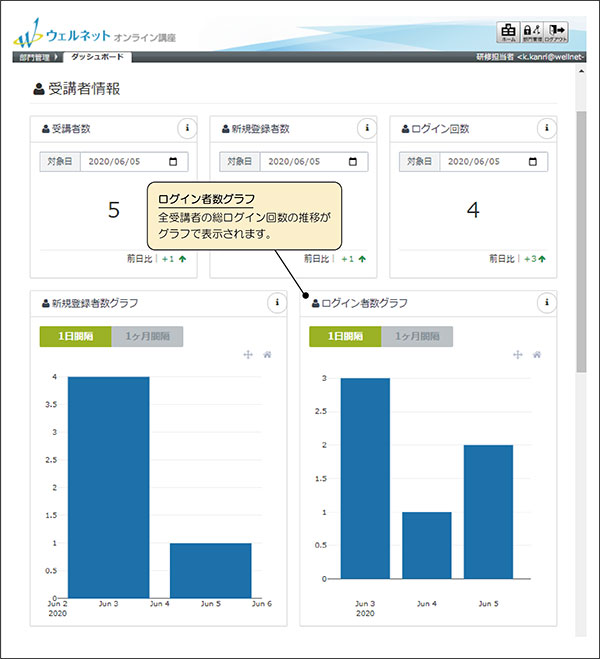
Task: Click the 新規登録者数グラフ panel title
Action: (90, 303)
